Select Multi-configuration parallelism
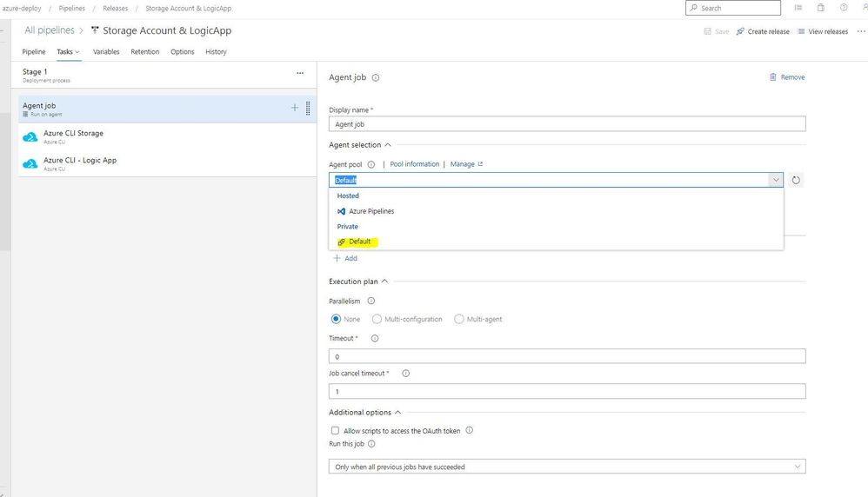This screenshot has height=497, width=868. [x=377, y=319]
